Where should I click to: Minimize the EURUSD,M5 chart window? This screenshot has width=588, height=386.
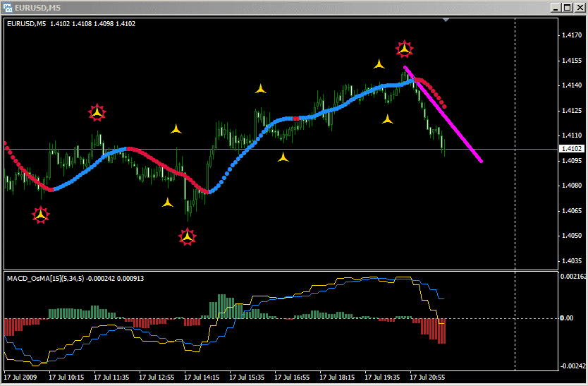(x=556, y=7)
